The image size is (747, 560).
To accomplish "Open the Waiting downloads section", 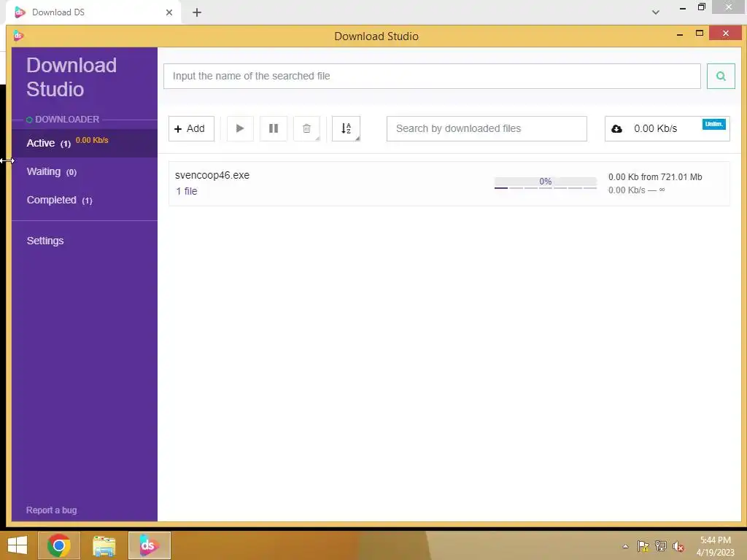I will [x=85, y=171].
